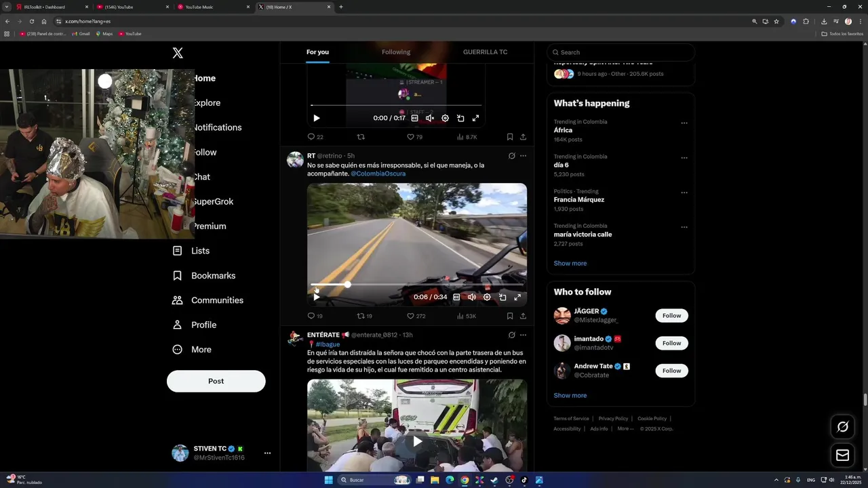Screen dimensions: 868x488
Task: Follow imantado @imantadotv
Action: point(671,343)
